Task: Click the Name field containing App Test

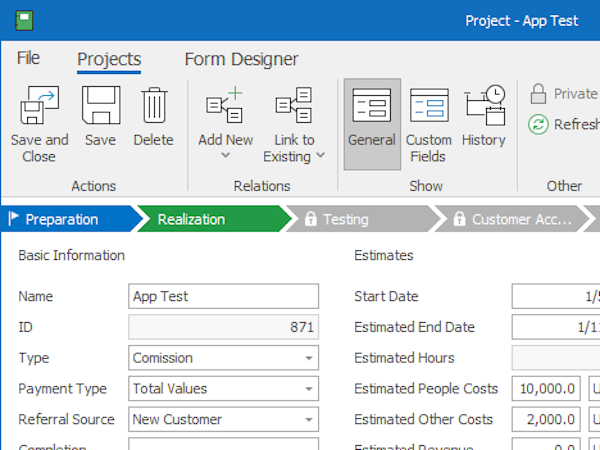Action: 224,296
